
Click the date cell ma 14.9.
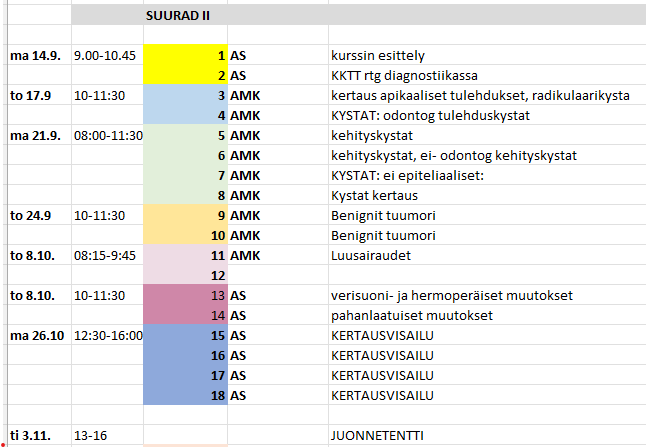(x=40, y=55)
